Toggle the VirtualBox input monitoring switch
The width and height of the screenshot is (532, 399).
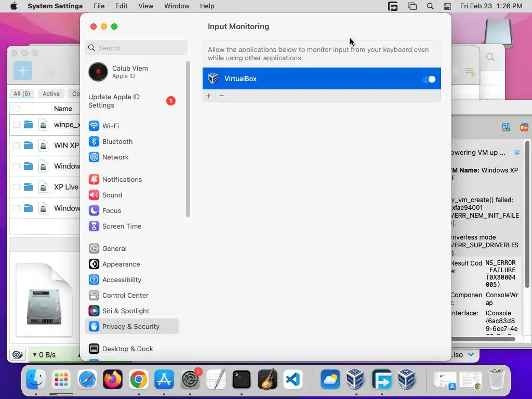point(429,79)
